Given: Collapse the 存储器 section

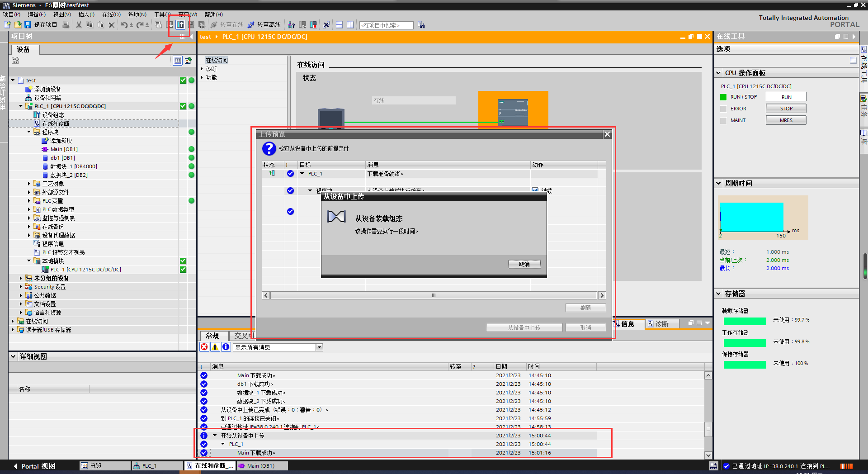Looking at the screenshot, I should point(719,294).
